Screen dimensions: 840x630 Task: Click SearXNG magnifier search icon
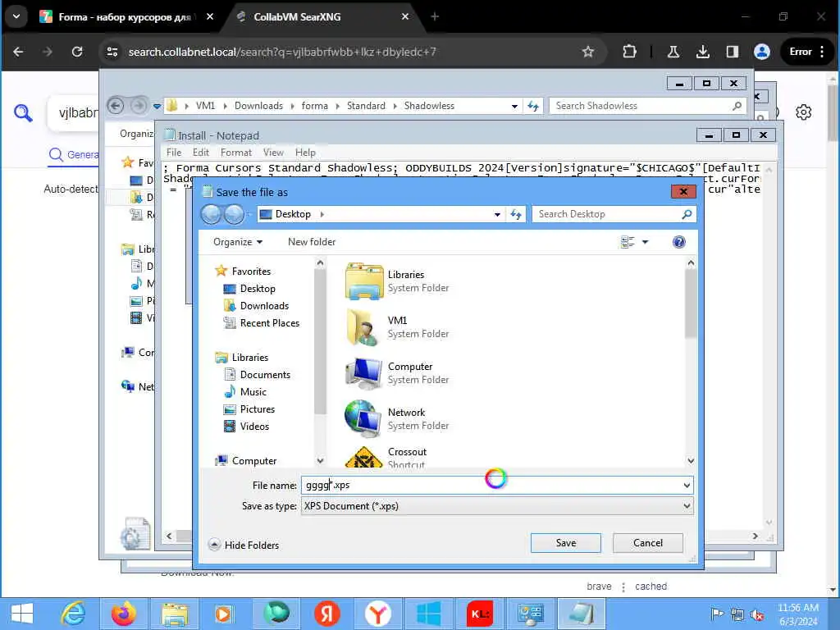pyautogui.click(x=23, y=112)
